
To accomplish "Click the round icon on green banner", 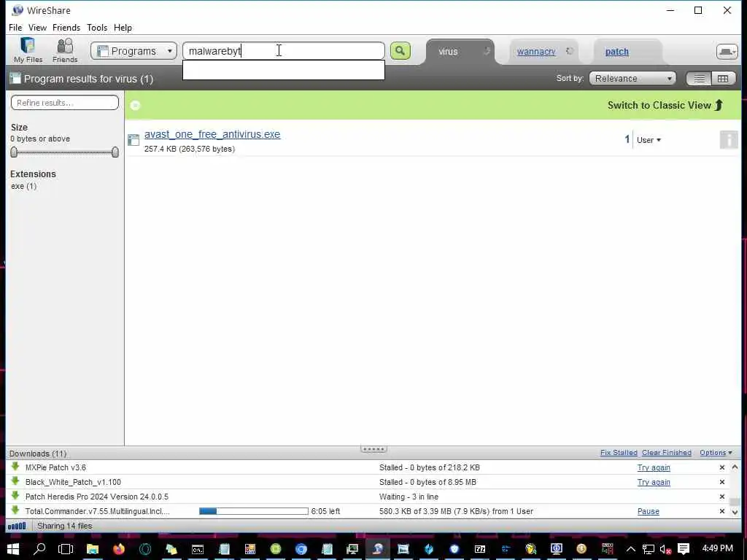I will click(135, 105).
